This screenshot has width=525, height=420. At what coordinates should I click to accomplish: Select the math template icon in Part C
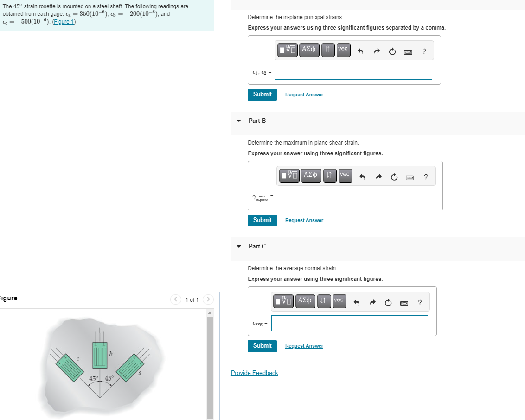point(283,301)
